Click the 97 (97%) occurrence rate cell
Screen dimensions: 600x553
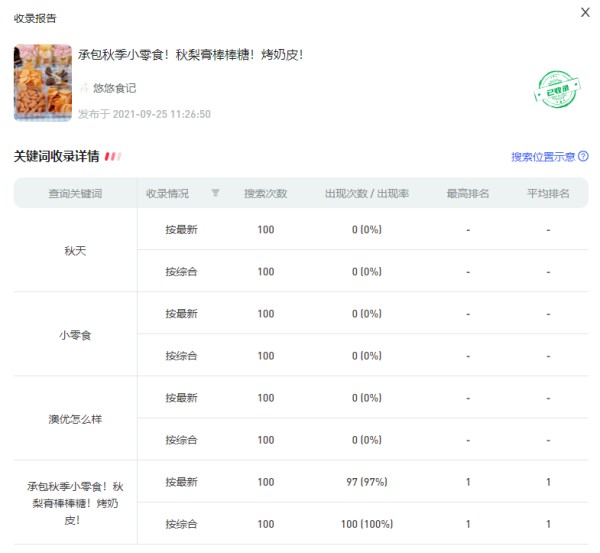tap(366, 482)
